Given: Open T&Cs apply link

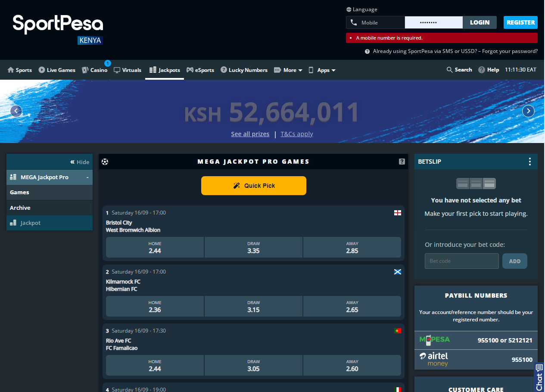Looking at the screenshot, I should point(297,134).
